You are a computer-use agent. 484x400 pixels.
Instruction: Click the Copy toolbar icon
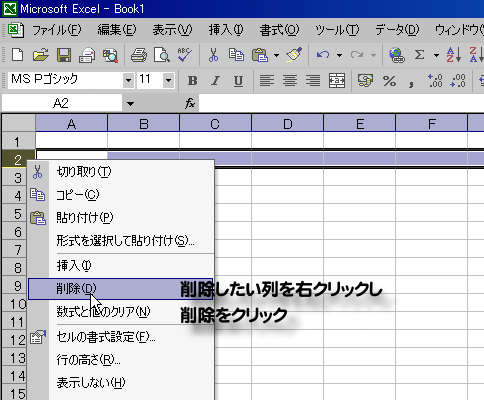tap(236, 55)
